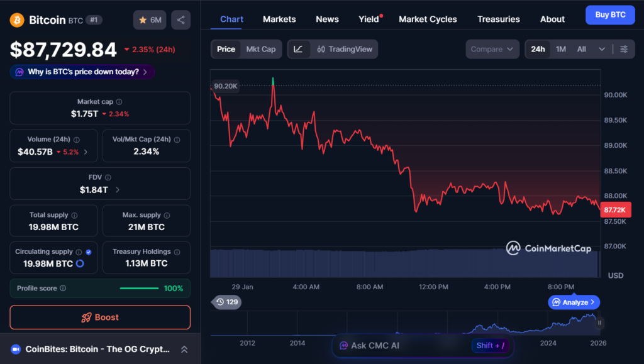The image size is (644, 364).
Task: Open the Compare dropdown
Action: 492,49
